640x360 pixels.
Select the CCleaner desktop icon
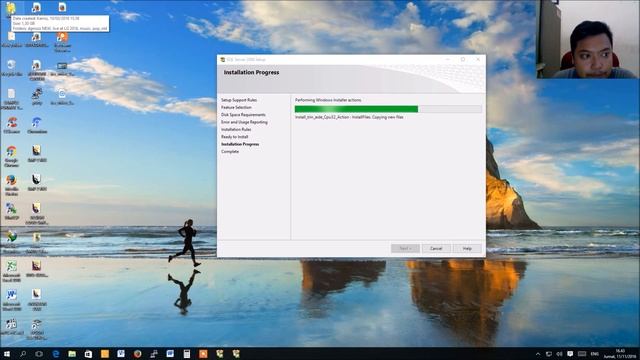11,125
